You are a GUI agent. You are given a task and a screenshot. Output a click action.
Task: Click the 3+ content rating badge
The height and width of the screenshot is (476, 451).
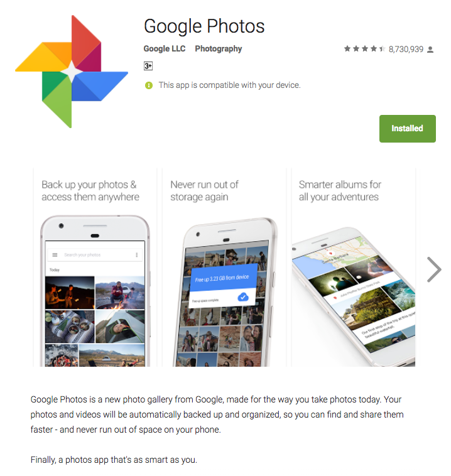click(148, 66)
